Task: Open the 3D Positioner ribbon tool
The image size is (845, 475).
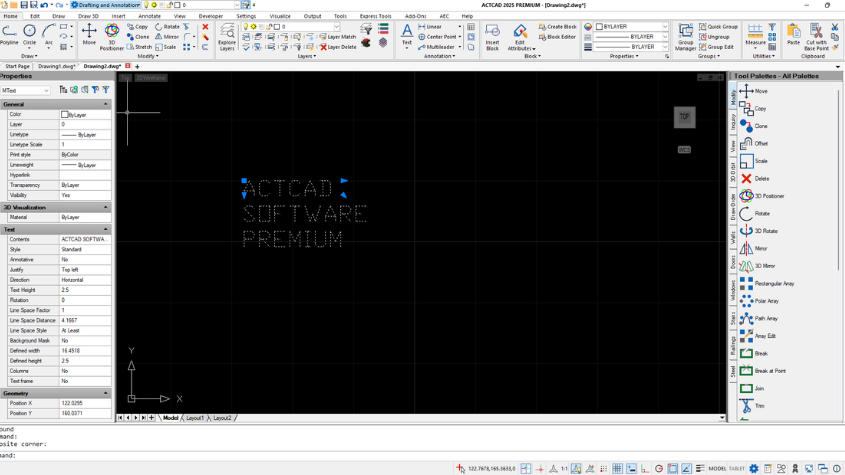Action: 112,37
